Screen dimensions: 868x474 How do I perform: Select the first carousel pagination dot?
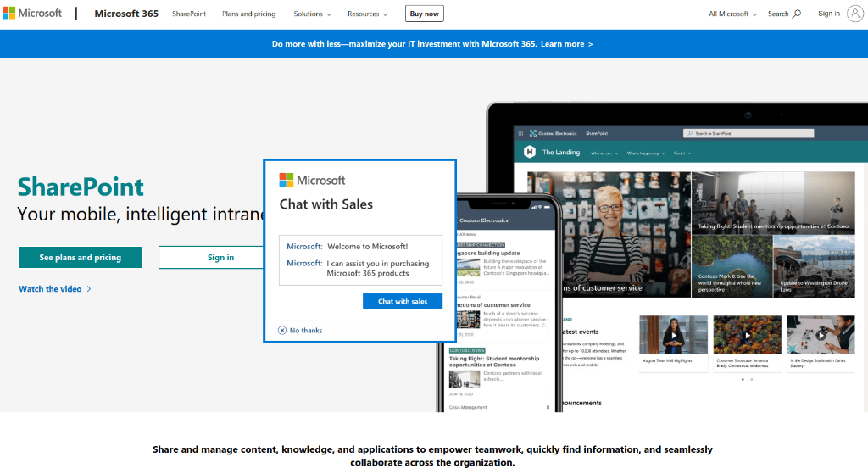point(743,379)
